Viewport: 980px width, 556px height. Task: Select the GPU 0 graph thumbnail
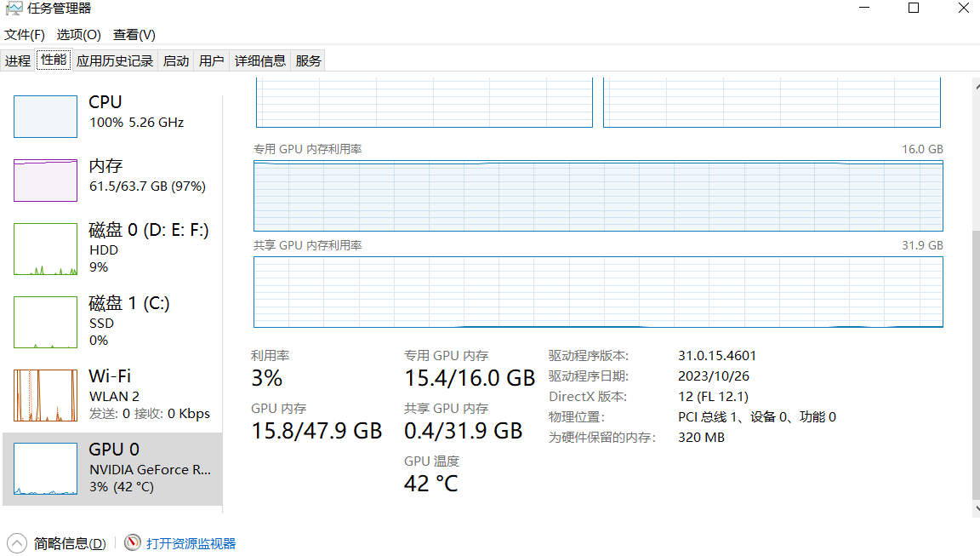(x=45, y=468)
